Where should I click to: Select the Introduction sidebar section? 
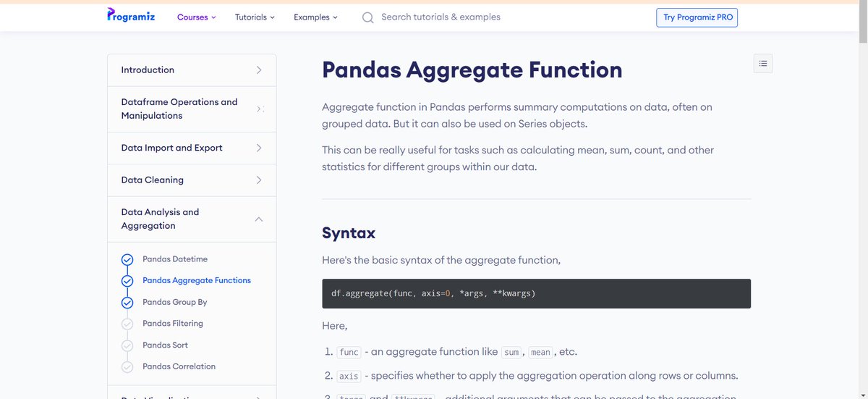[x=192, y=70]
